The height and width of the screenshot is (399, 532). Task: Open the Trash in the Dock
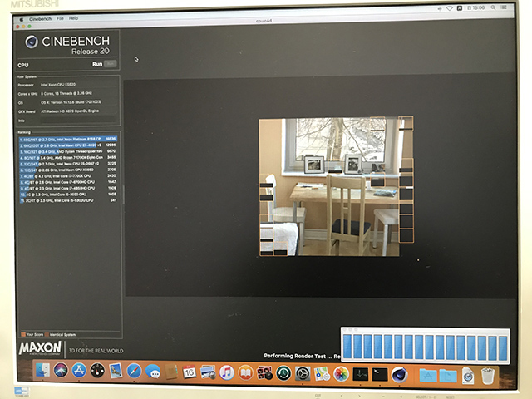click(488, 376)
